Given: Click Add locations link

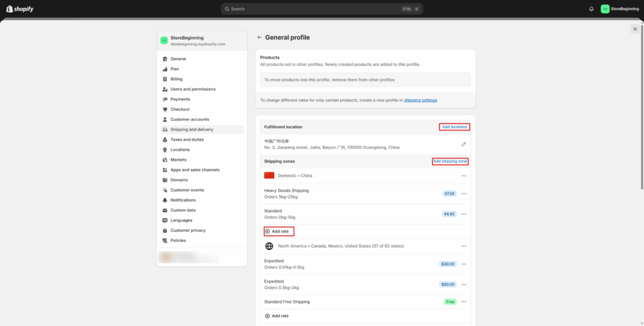Looking at the screenshot, I should click(x=454, y=127).
